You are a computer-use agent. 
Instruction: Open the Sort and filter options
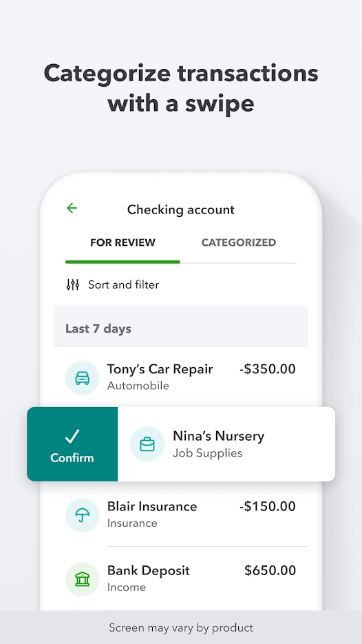124,284
